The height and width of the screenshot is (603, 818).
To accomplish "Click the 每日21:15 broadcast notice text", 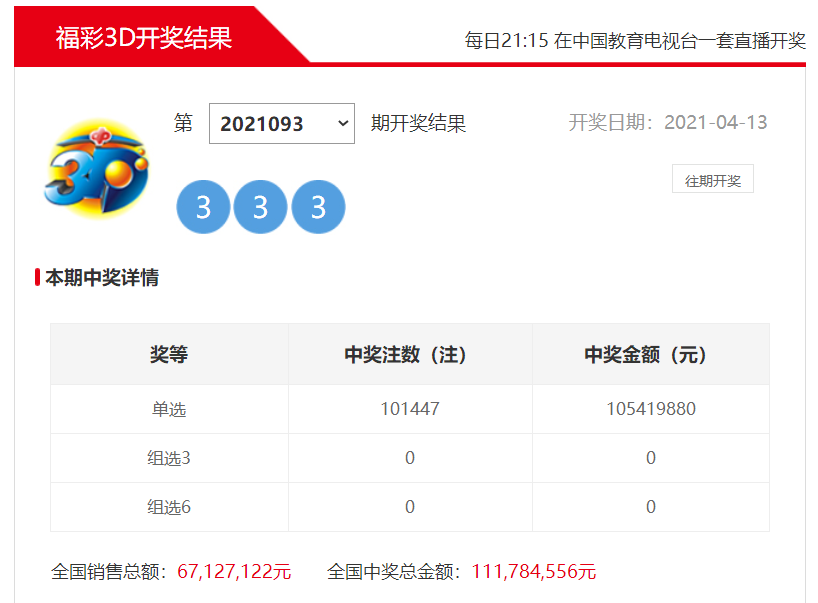I will pos(635,41).
